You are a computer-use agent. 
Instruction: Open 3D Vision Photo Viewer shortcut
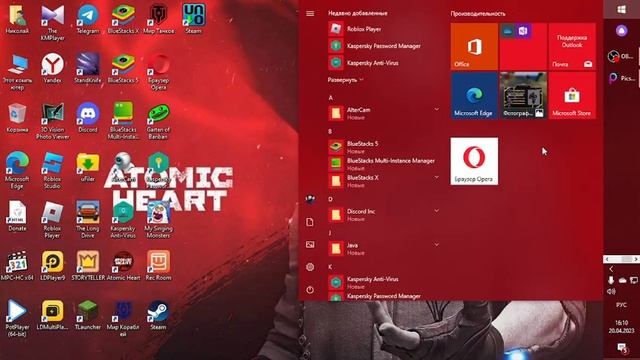(x=53, y=121)
